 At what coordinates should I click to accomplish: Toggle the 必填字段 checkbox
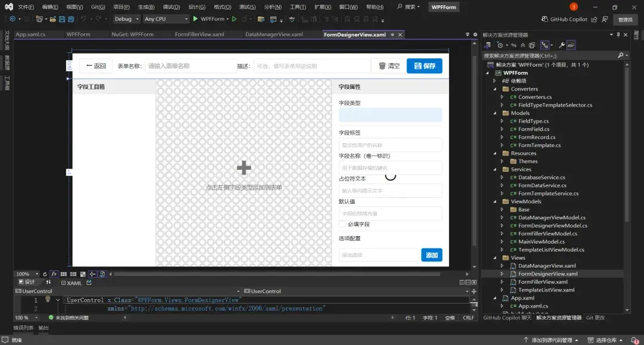[x=342, y=224]
